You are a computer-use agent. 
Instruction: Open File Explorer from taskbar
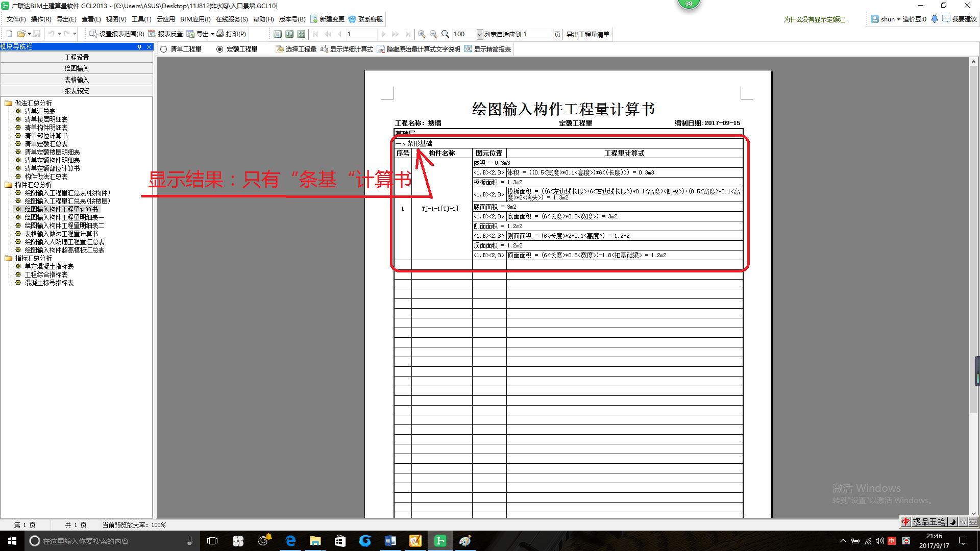coord(315,541)
